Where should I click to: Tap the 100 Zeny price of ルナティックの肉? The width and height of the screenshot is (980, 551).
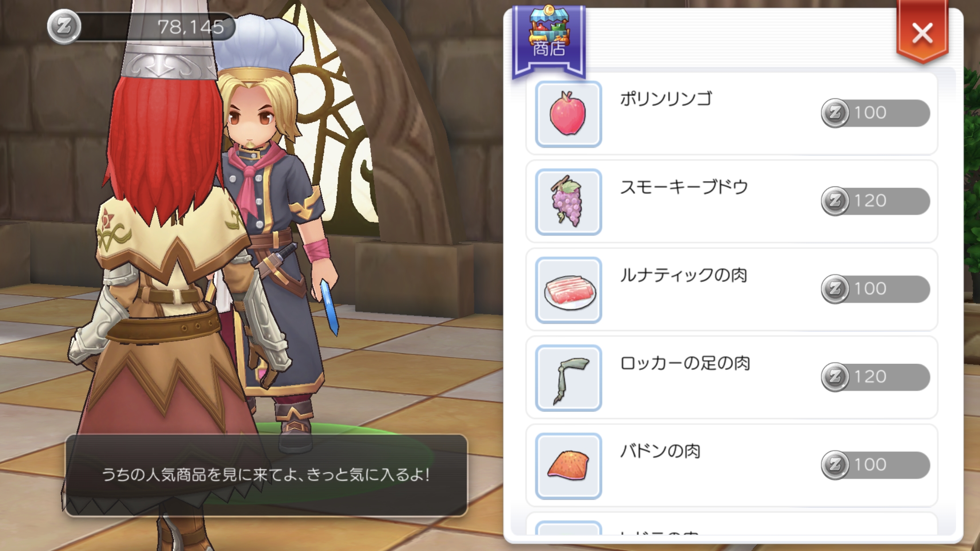(x=875, y=289)
